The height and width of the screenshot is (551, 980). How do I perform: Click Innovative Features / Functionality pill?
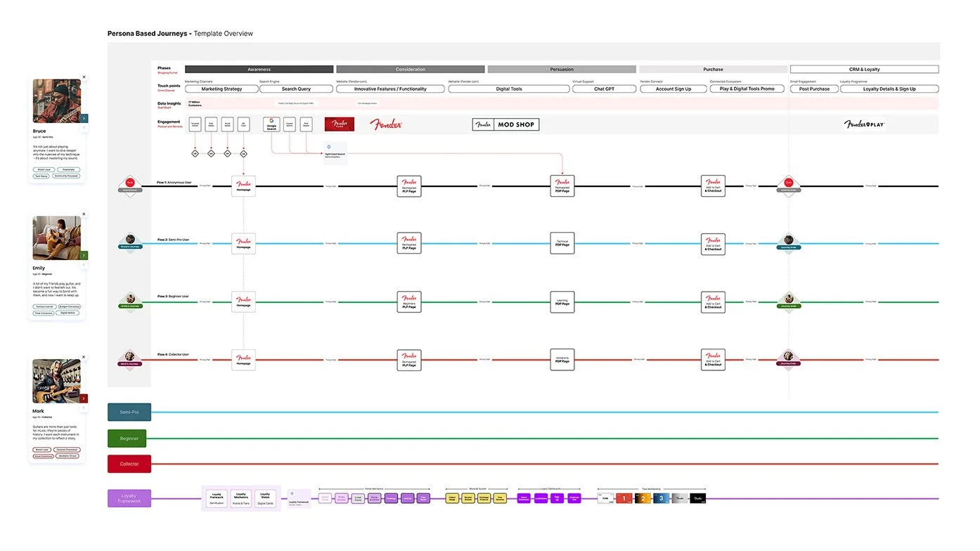pos(390,89)
